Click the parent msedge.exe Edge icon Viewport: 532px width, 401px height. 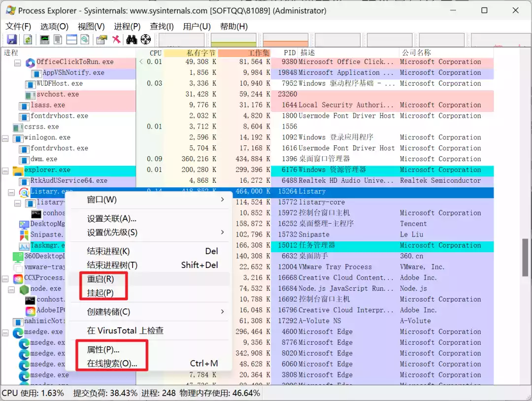click(18, 333)
